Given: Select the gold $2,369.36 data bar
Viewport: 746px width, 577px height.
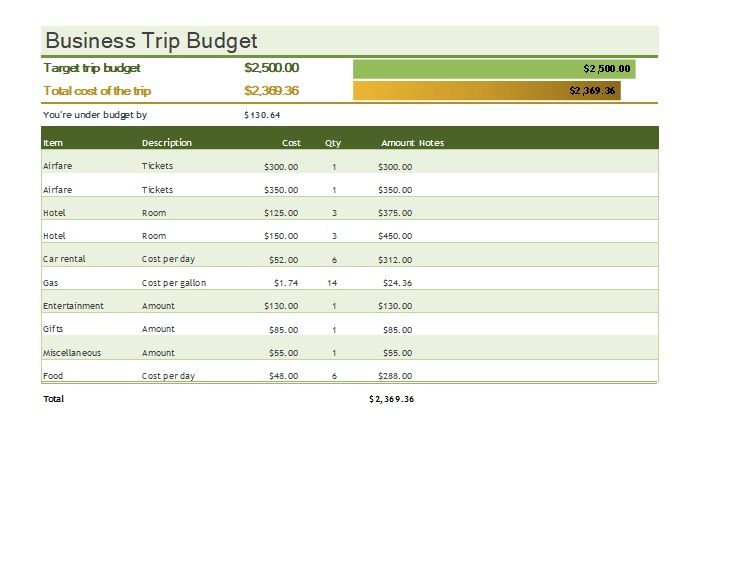Looking at the screenshot, I should 487,90.
